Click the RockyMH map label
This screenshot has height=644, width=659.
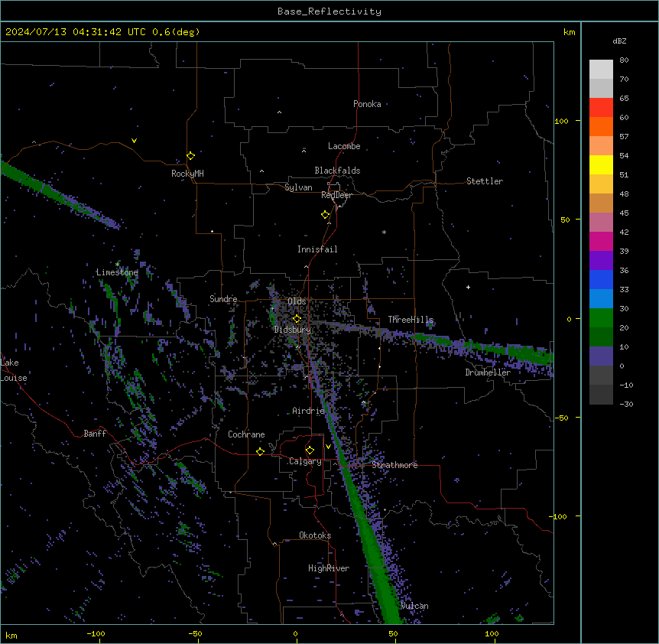pos(187,173)
